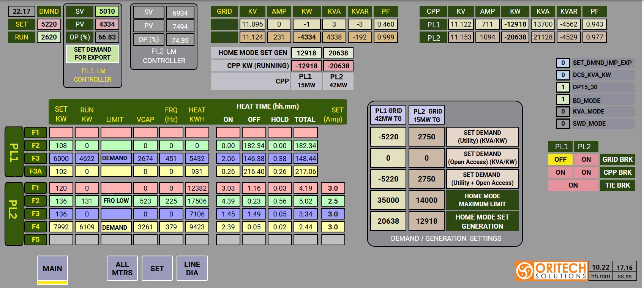Click the PL1 OP (%) value 66.83
The image size is (644, 289).
click(x=107, y=37)
